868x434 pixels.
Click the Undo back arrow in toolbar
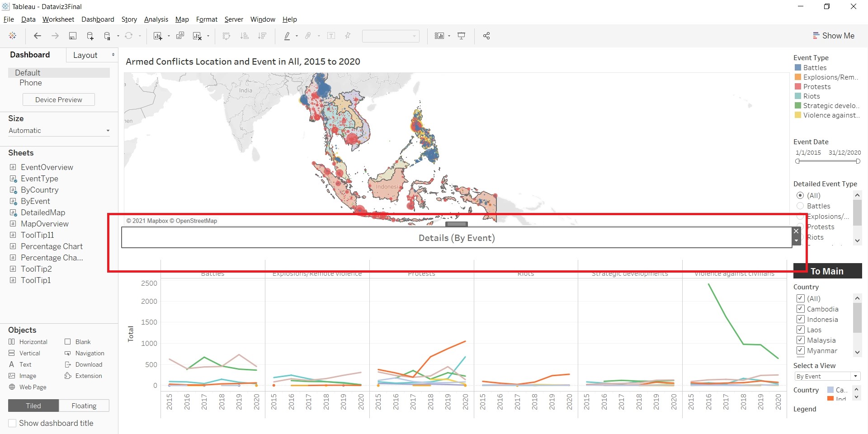tap(38, 36)
